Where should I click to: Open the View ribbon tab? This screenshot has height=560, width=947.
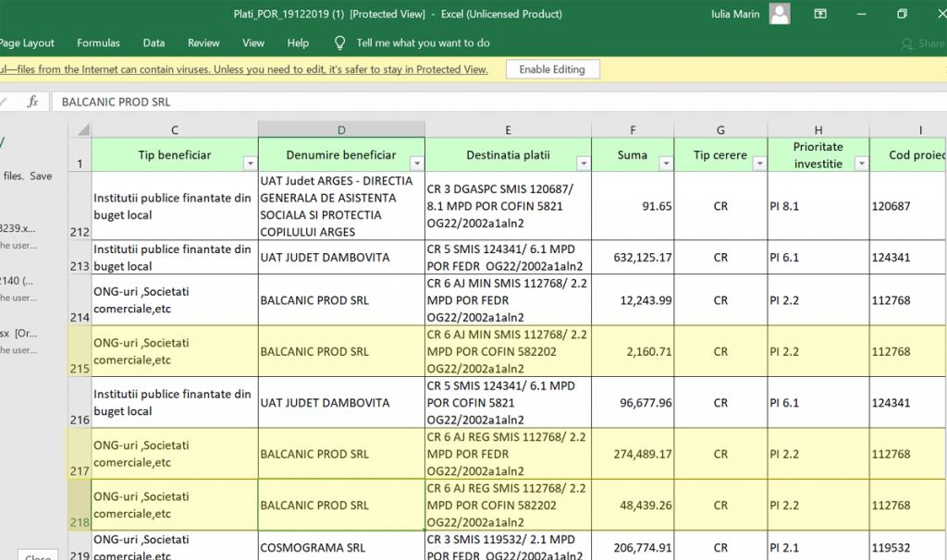click(253, 43)
